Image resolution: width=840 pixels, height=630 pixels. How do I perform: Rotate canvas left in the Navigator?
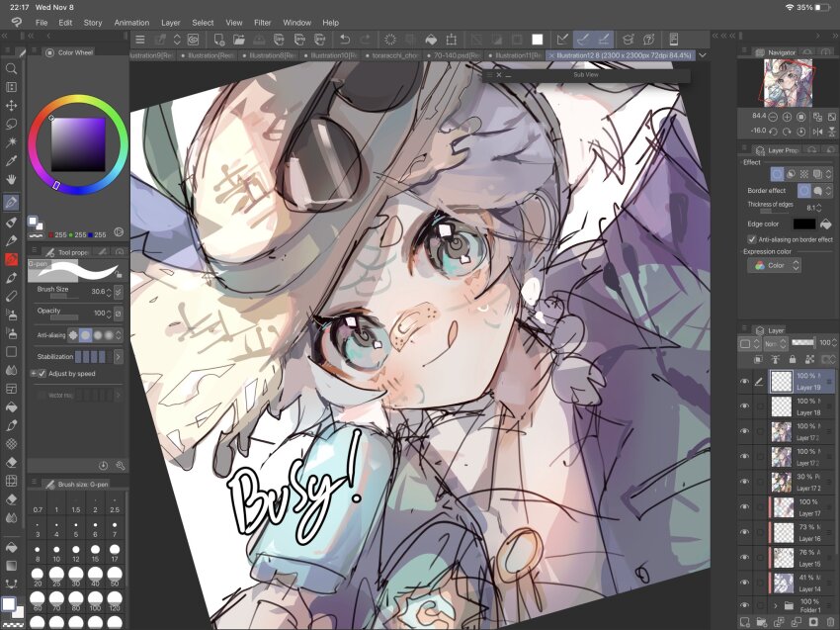click(x=773, y=132)
